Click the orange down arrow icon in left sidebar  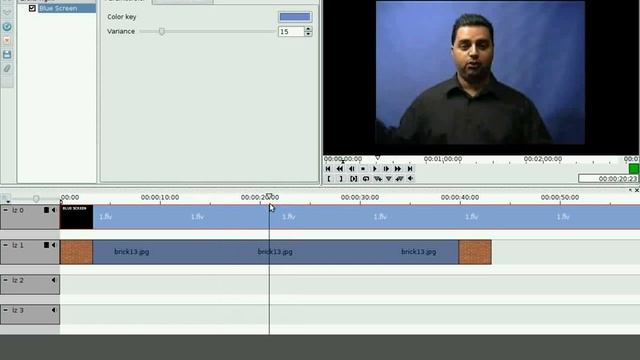coord(7,40)
